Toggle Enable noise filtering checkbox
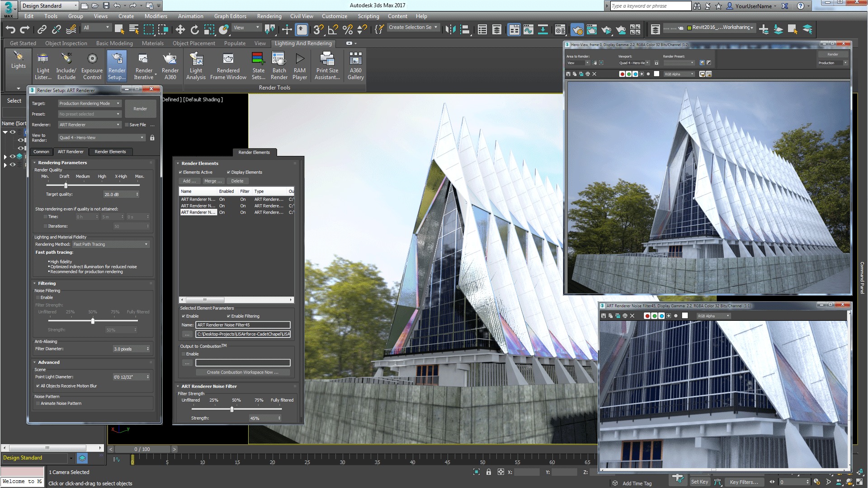The height and width of the screenshot is (488, 868). click(x=38, y=297)
